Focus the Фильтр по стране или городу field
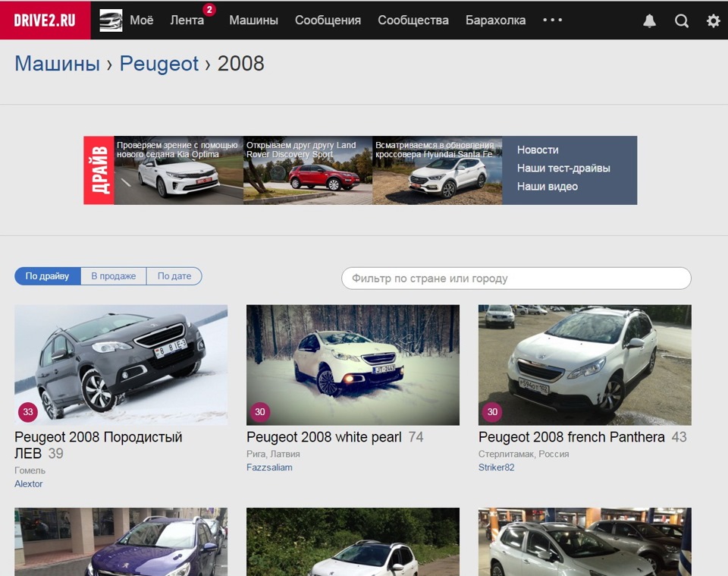728x576 pixels. coord(516,279)
